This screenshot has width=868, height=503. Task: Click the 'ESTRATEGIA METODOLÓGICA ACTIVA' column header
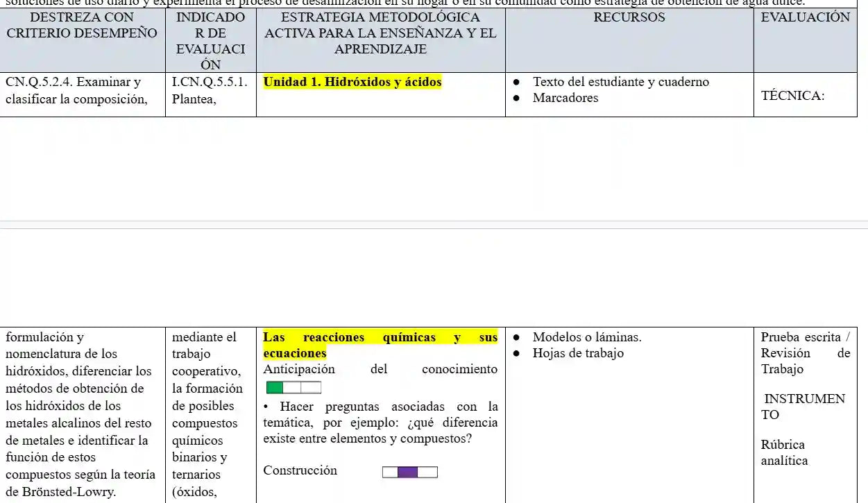coord(380,33)
